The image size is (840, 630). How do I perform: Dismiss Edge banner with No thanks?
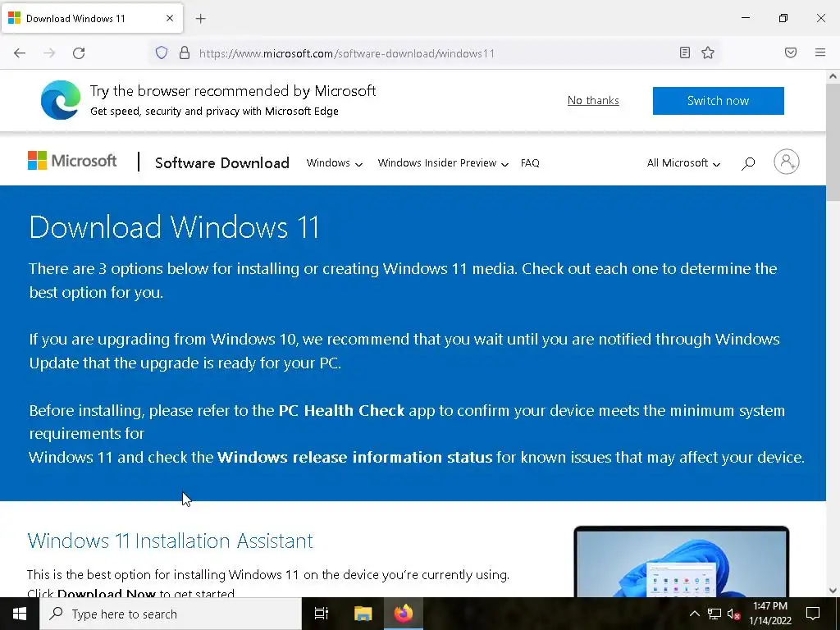pos(593,100)
